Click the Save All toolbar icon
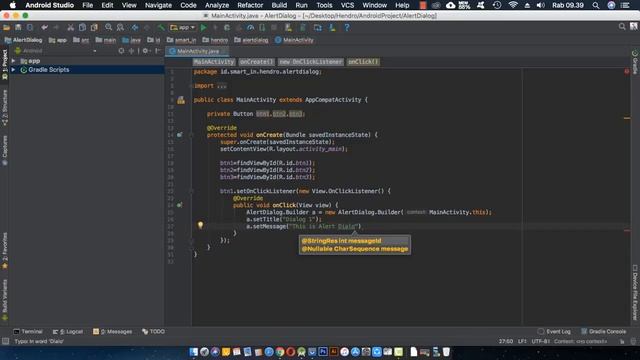The width and height of the screenshot is (640, 360). [18, 27]
